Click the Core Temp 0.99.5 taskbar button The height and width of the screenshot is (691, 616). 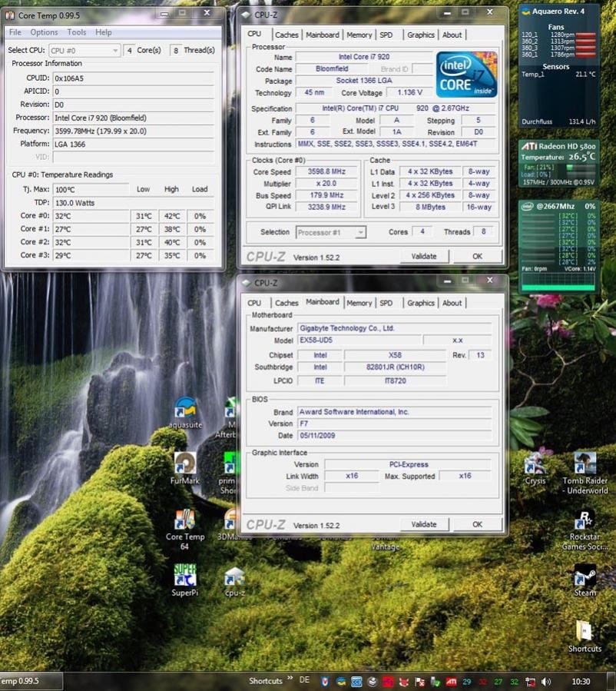[x=31, y=681]
